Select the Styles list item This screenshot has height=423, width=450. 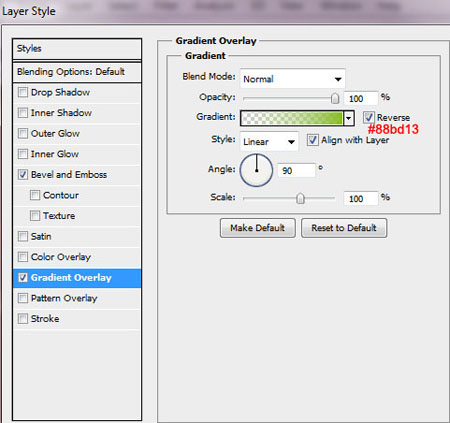77,49
